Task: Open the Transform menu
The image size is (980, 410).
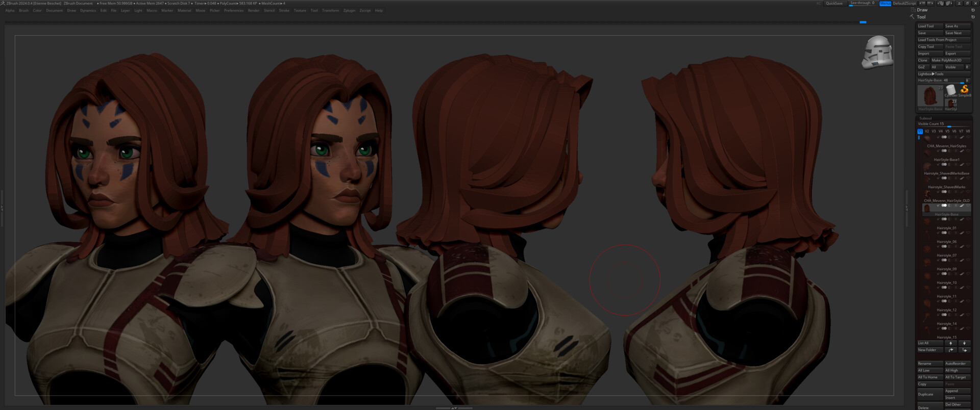Action: (x=330, y=10)
